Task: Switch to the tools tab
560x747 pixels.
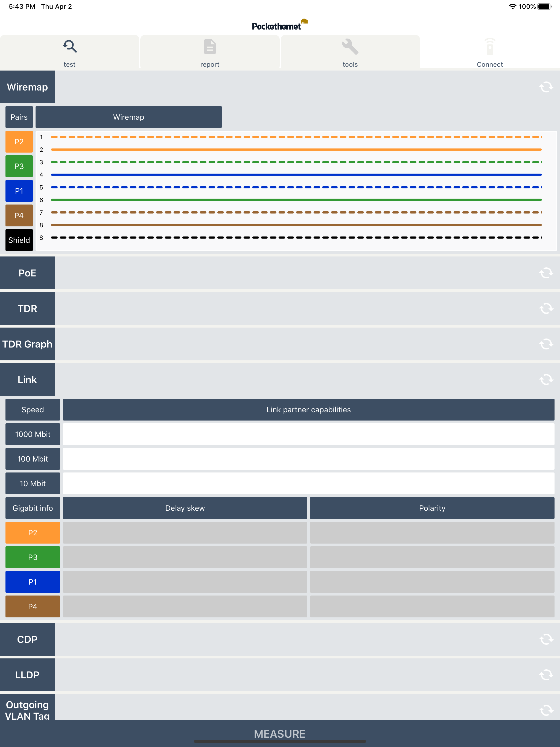Action: [x=350, y=52]
